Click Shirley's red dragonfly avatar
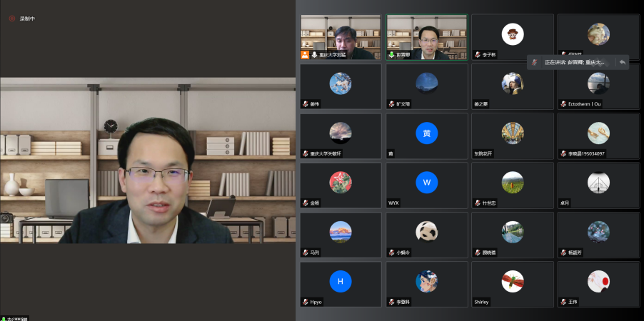The height and width of the screenshot is (321, 644). 513,281
